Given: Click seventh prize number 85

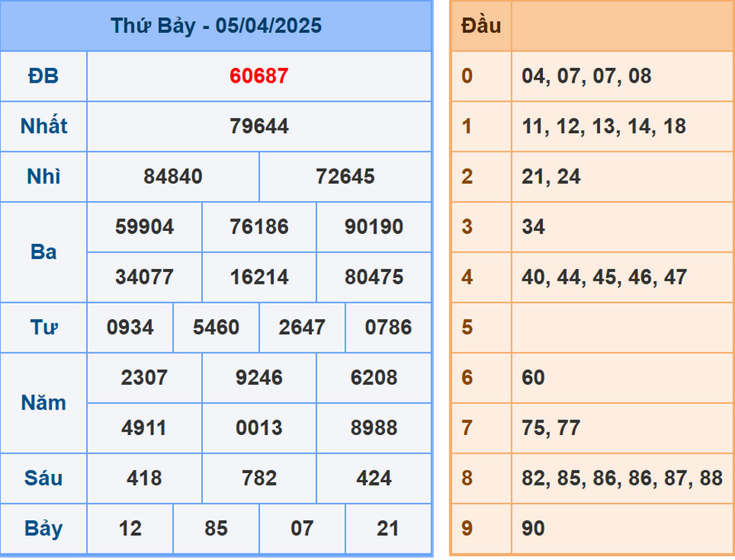Looking at the screenshot, I should tap(216, 529).
